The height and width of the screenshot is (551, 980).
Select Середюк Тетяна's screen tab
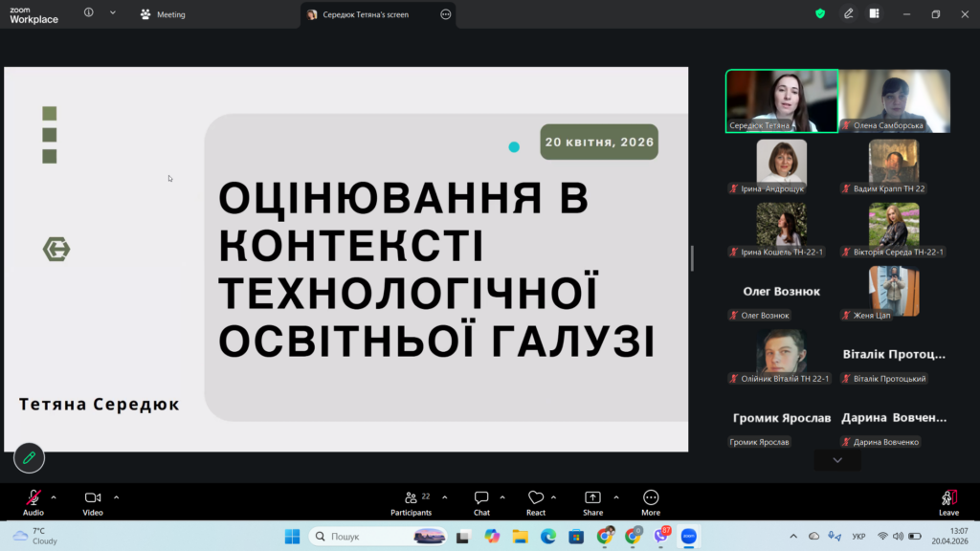coord(368,14)
